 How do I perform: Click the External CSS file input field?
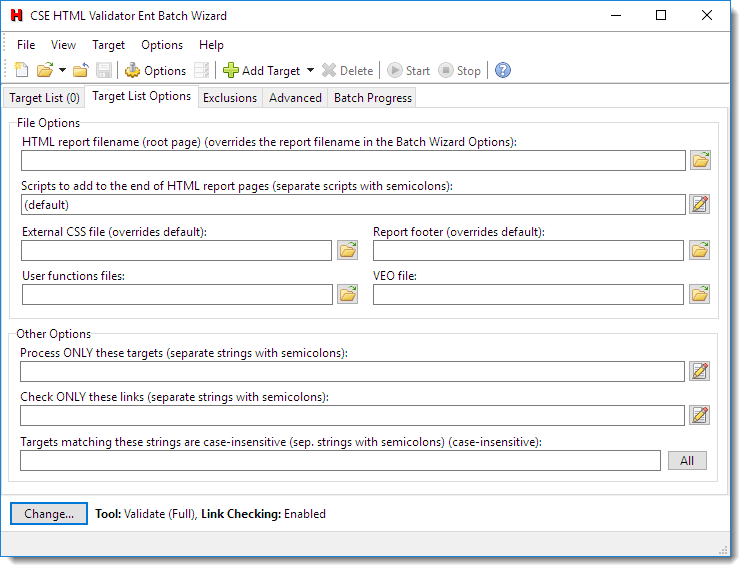click(177, 250)
